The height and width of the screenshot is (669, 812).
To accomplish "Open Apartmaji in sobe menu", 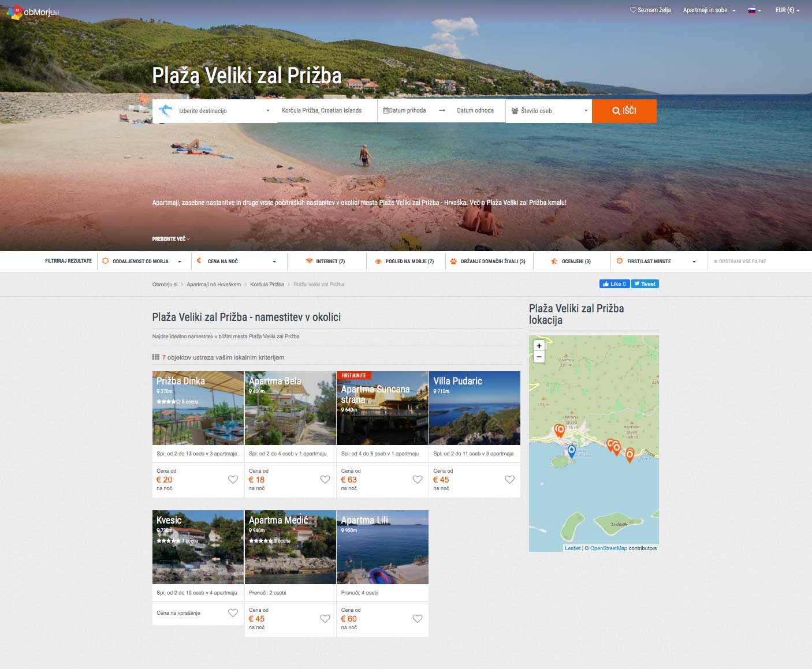I will pos(709,10).
